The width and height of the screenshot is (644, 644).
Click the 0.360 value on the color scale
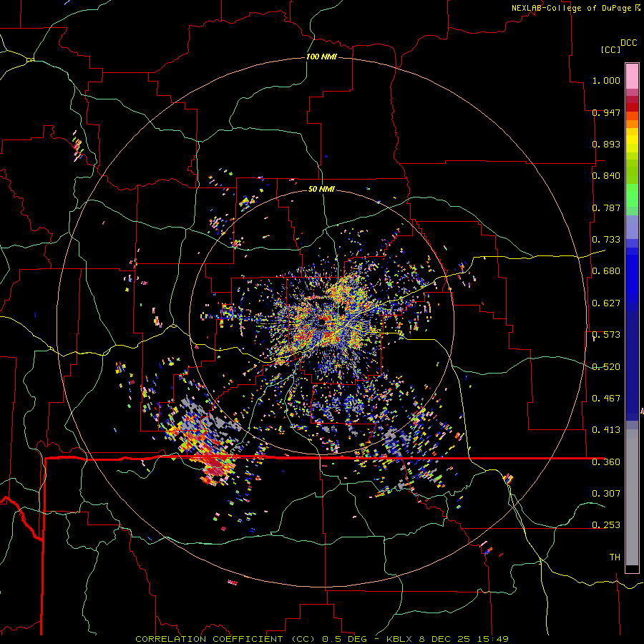(606, 462)
